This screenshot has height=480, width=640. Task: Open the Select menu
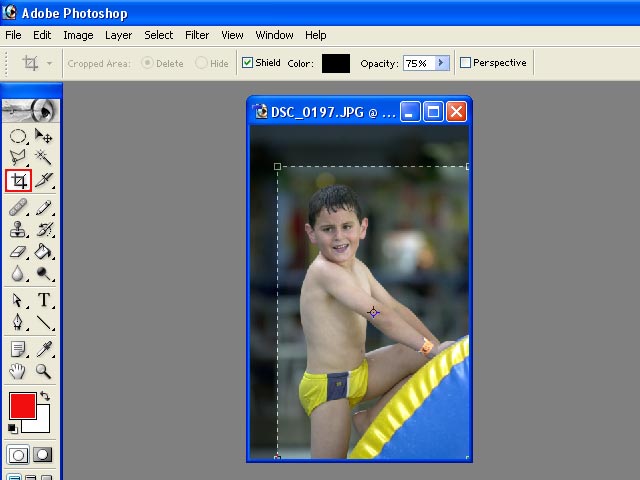(x=158, y=36)
